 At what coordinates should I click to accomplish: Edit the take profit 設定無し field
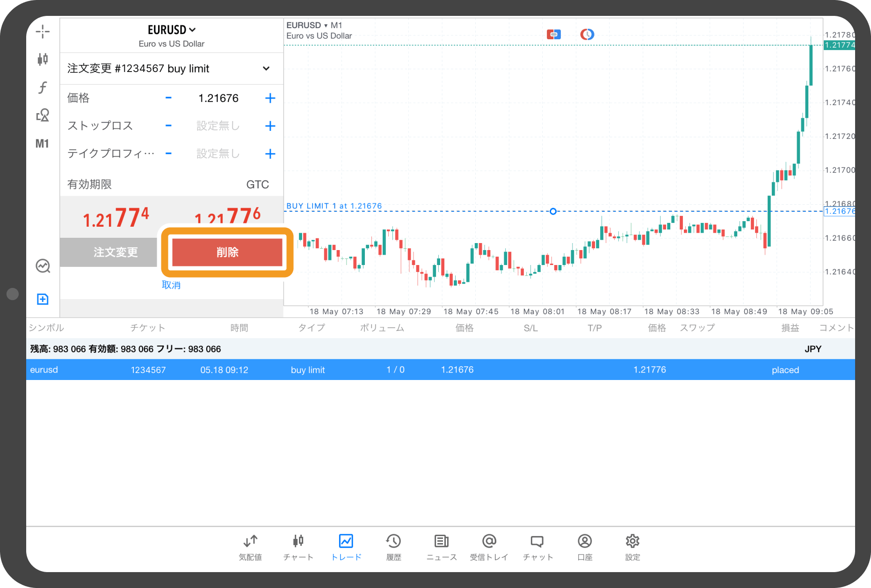coord(218,153)
